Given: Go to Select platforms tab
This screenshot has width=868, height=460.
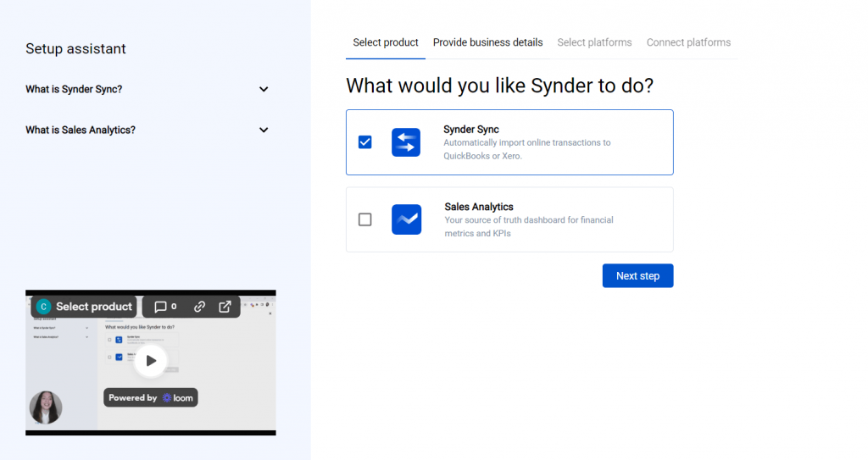Looking at the screenshot, I should click(594, 42).
